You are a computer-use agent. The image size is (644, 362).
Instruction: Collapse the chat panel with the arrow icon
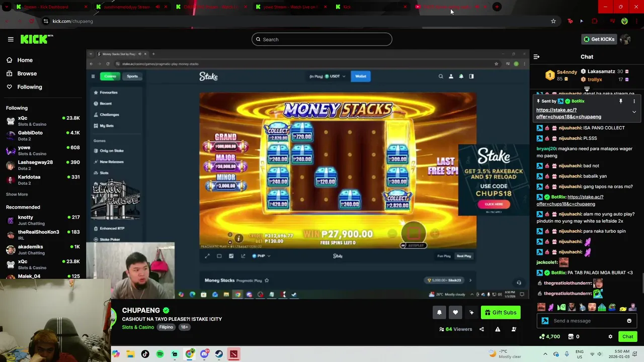tap(536, 57)
